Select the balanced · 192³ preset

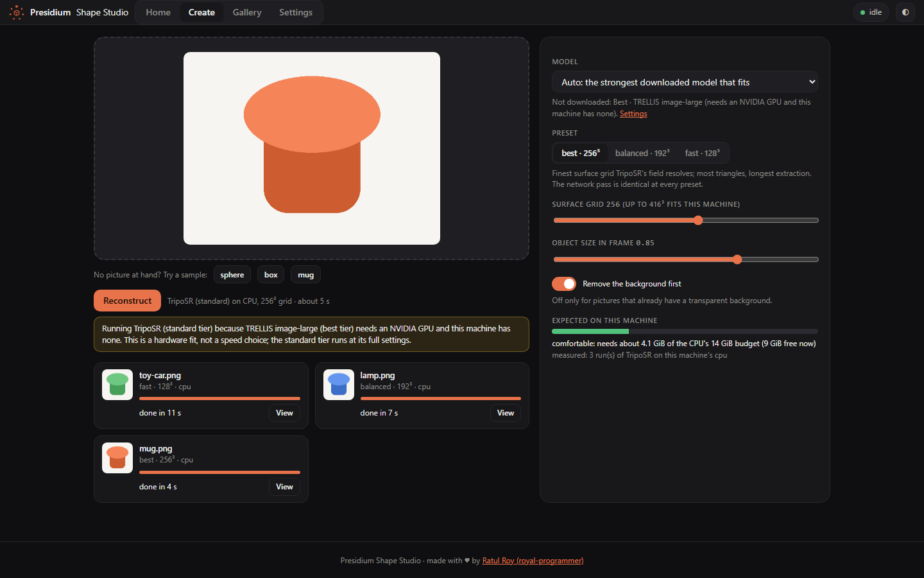pos(642,153)
